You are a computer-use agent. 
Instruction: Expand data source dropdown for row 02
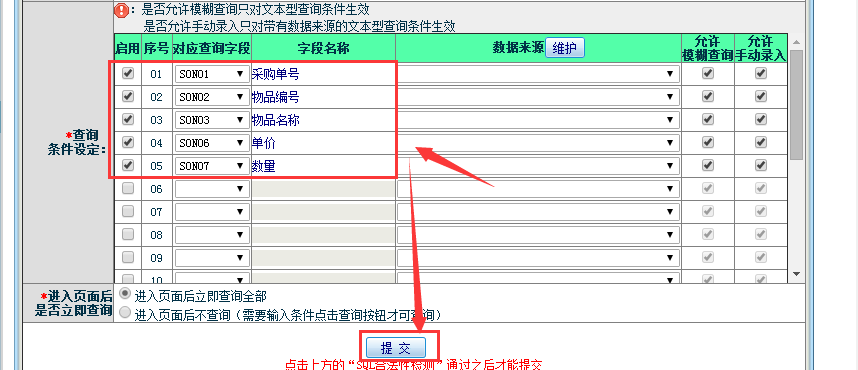click(538, 97)
